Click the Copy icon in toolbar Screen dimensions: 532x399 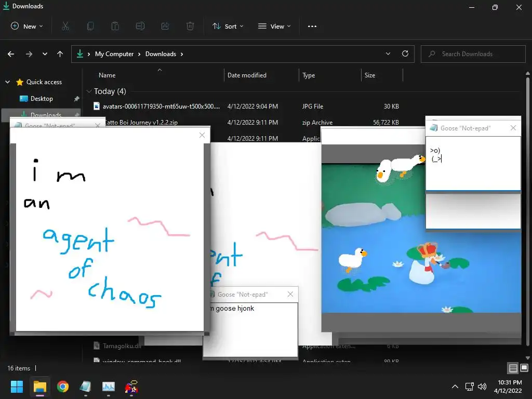click(x=90, y=26)
